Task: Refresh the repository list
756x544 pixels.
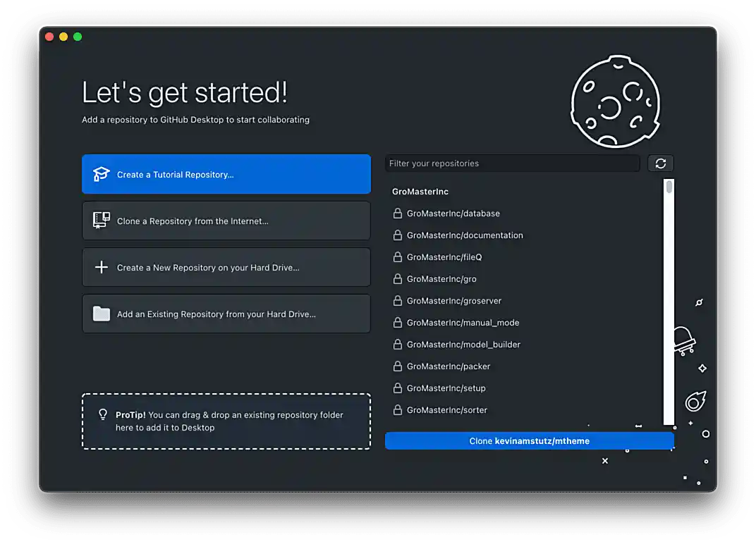Action: point(660,163)
